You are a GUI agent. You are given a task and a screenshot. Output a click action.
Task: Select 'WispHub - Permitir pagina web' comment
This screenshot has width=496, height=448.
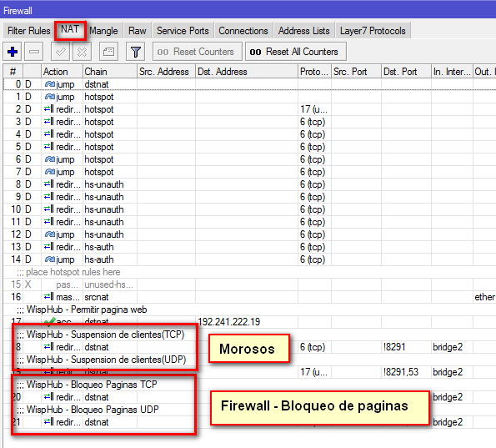(82, 310)
